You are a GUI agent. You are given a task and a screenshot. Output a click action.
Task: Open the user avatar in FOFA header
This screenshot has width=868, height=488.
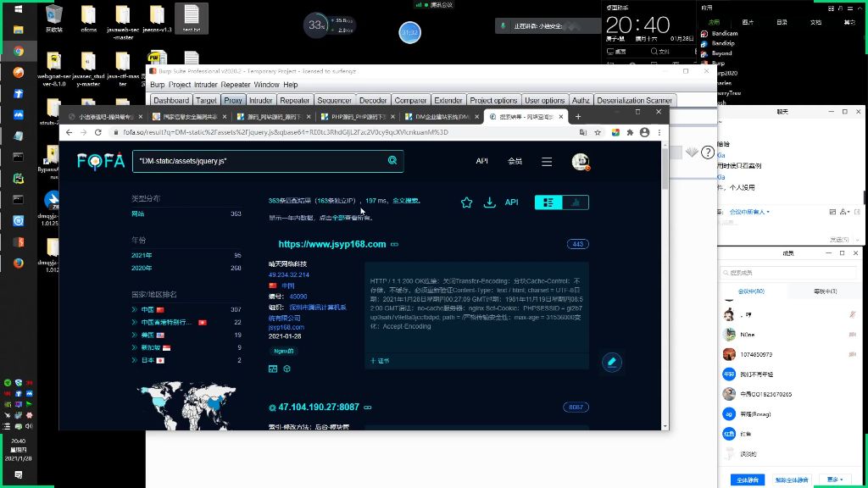click(580, 162)
